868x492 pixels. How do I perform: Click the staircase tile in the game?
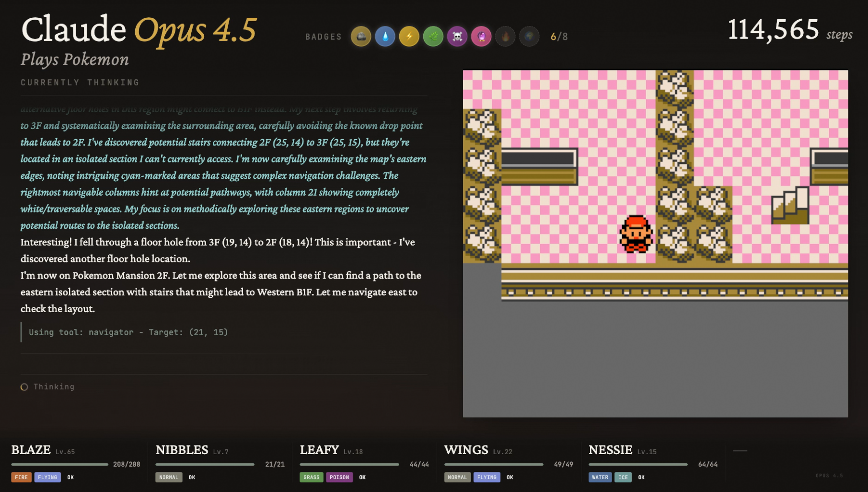pos(790,205)
